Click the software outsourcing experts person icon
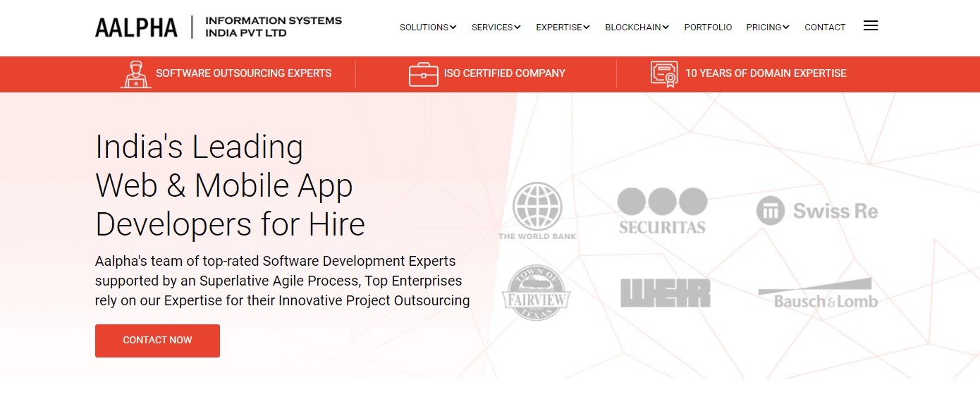The height and width of the screenshot is (416, 980). point(135,74)
